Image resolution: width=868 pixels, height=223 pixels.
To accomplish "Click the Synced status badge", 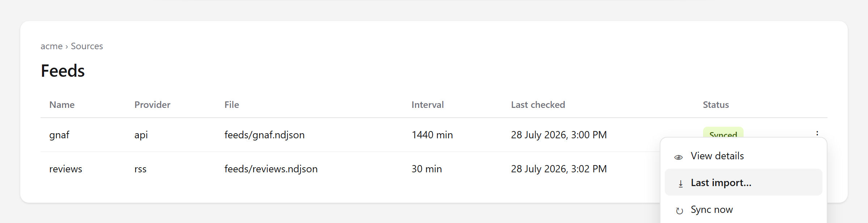I will (723, 132).
